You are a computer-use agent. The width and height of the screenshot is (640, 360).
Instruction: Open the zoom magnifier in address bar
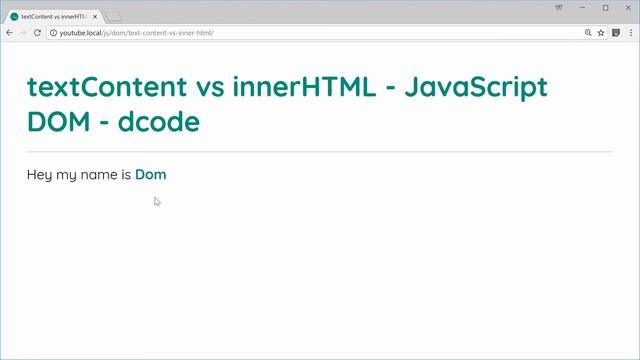(x=588, y=33)
